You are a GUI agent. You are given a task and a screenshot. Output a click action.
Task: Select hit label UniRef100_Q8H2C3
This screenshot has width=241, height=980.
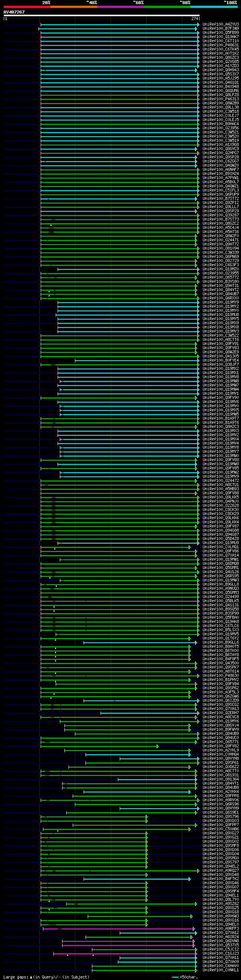point(221,427)
